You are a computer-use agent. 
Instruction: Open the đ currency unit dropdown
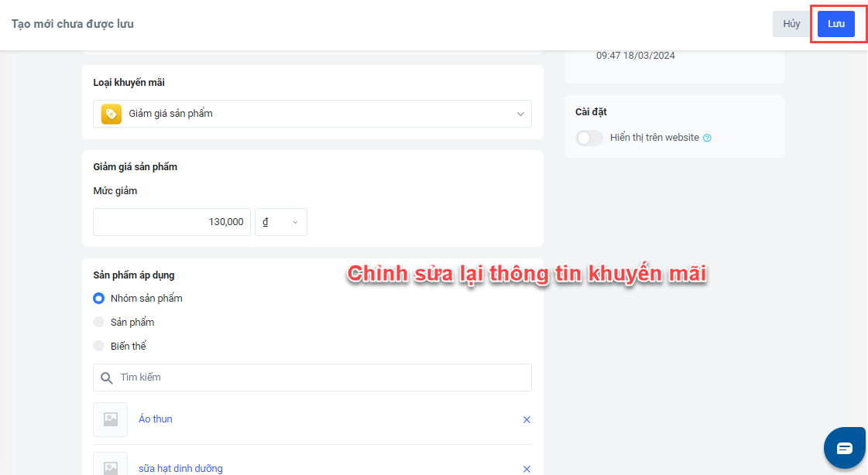[x=280, y=222]
